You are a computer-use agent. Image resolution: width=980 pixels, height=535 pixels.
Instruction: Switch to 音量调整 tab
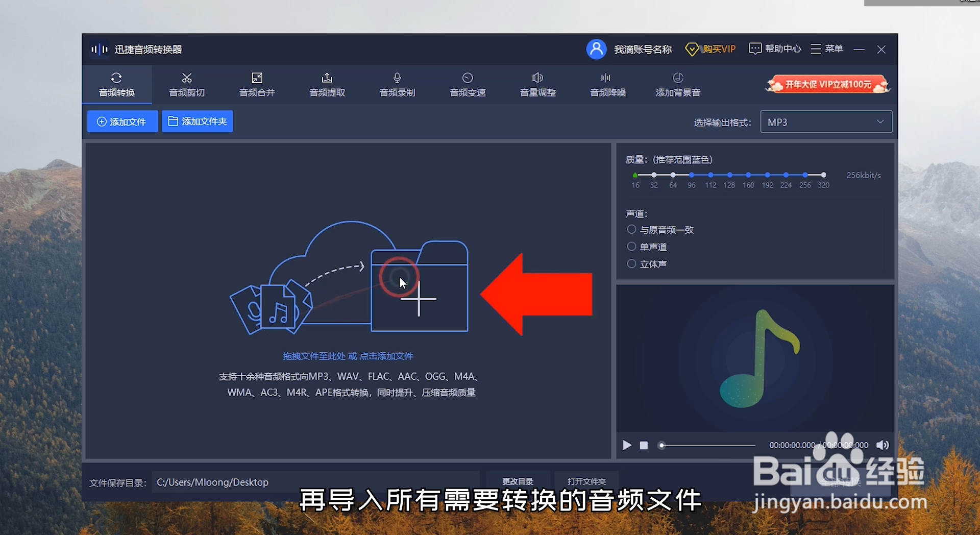(537, 85)
